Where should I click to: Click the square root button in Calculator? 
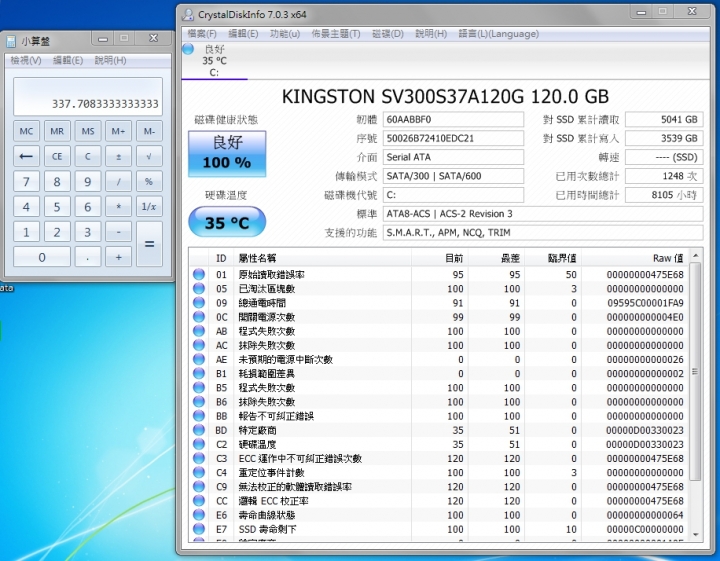pyautogui.click(x=149, y=157)
